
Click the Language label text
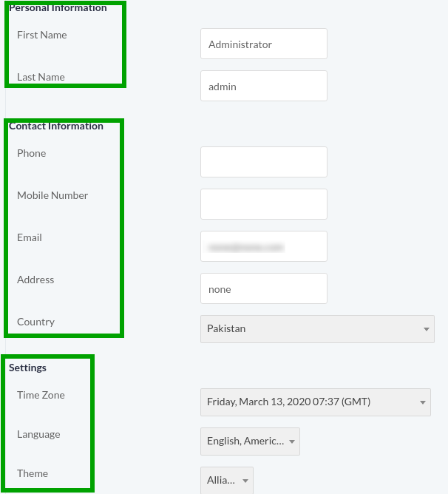(x=38, y=434)
